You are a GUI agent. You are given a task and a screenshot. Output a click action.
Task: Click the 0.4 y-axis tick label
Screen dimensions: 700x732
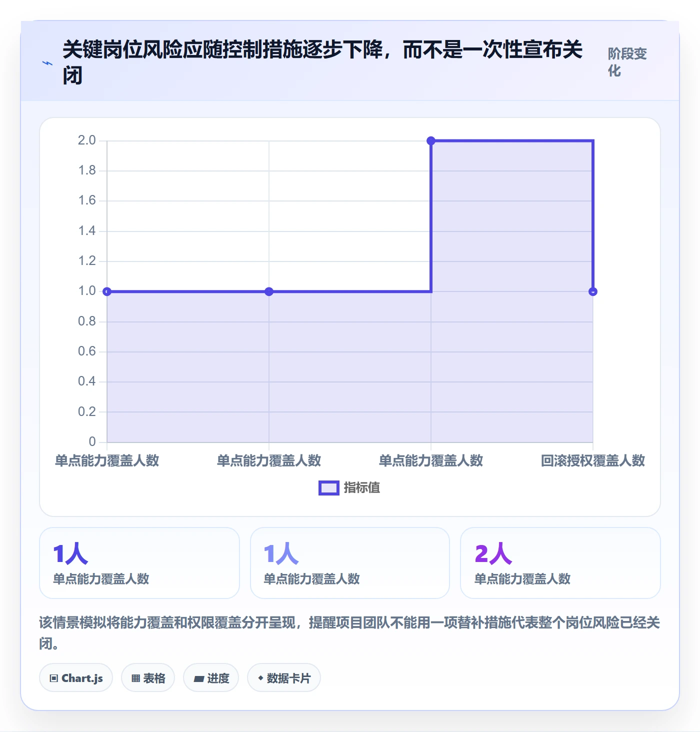(x=87, y=381)
